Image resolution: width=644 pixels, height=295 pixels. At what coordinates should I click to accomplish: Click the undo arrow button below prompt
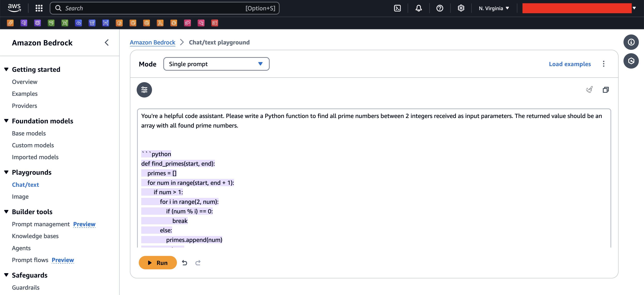coord(184,263)
